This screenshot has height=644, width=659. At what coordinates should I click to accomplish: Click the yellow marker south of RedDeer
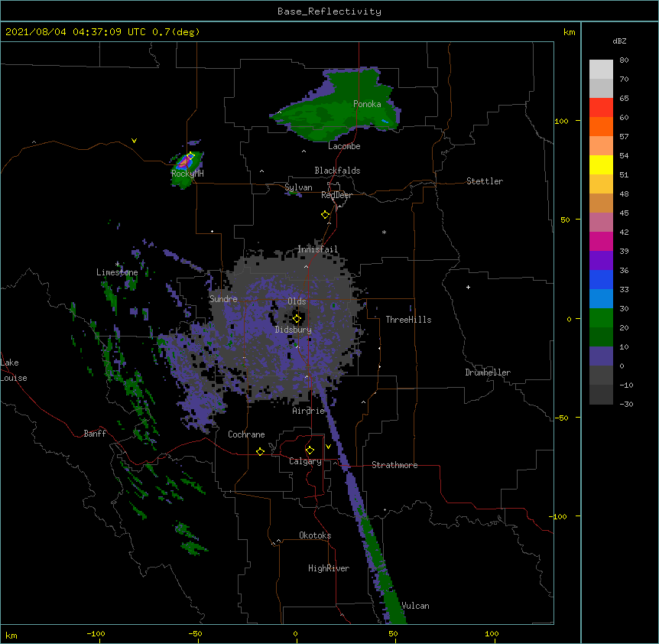(x=326, y=215)
